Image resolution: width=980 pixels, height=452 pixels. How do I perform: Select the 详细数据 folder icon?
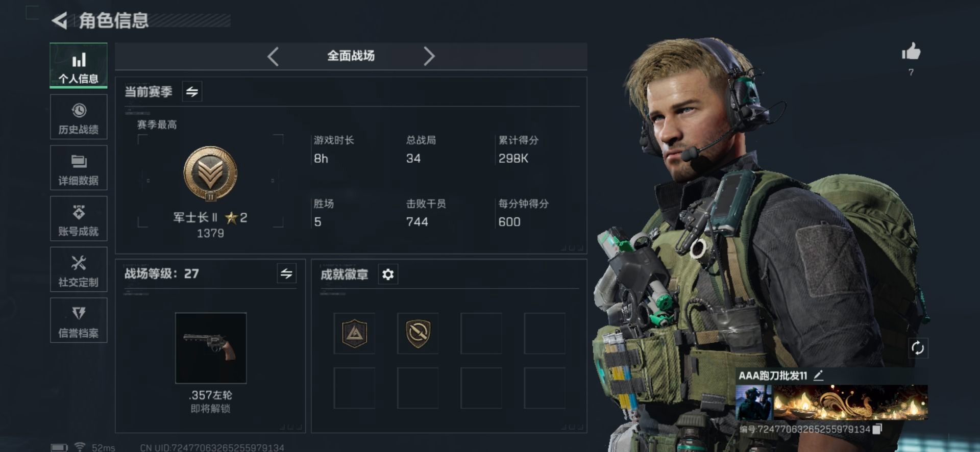click(x=79, y=162)
